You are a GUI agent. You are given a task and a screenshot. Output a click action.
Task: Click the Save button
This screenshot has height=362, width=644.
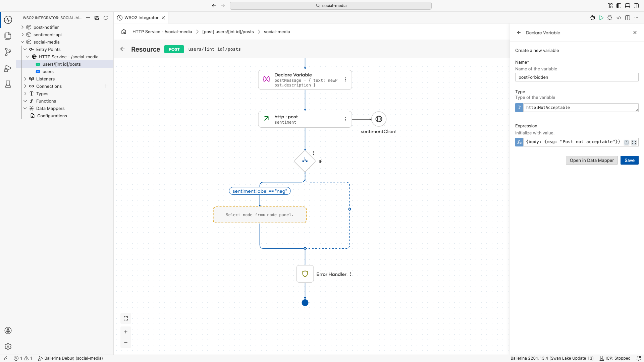[x=629, y=160]
